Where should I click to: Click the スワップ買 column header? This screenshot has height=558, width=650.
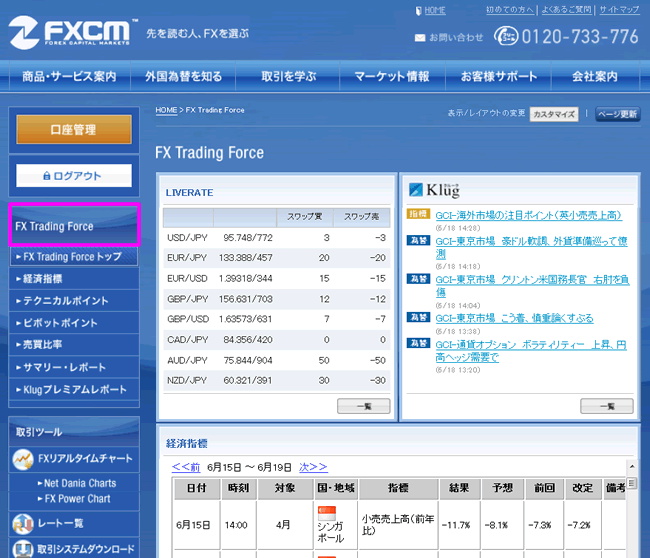point(305,217)
